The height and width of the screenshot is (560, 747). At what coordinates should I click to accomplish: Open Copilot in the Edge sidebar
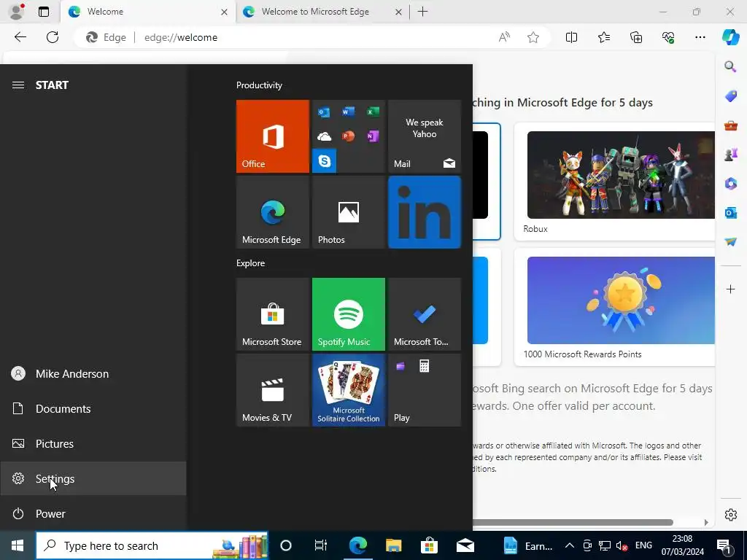pos(730,37)
